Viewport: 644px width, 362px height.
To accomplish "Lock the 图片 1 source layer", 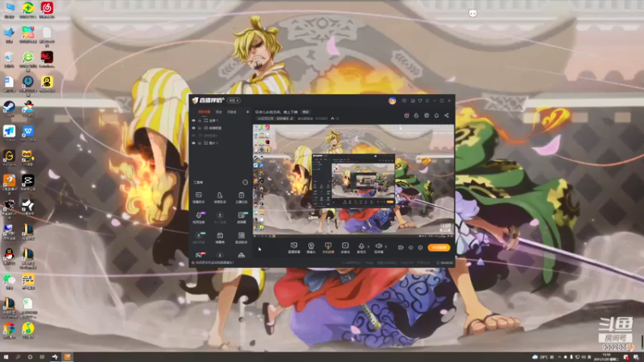I will click(x=200, y=143).
